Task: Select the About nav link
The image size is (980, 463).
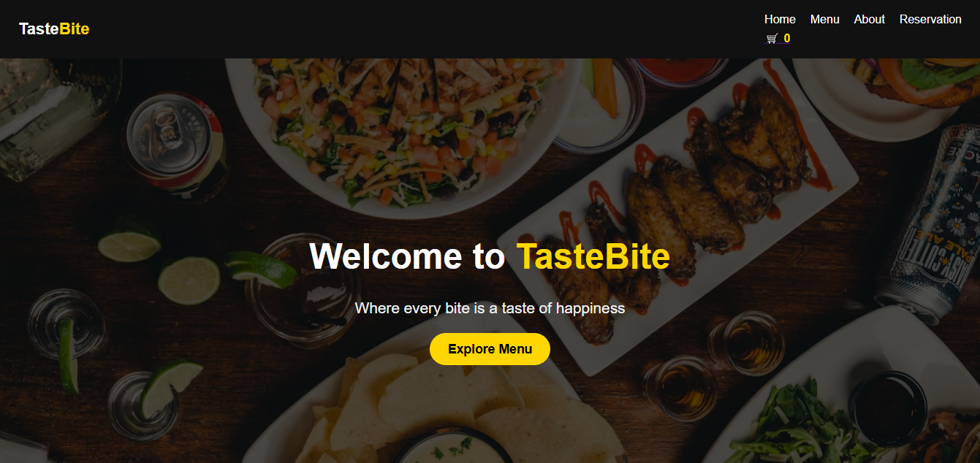Action: point(869,20)
